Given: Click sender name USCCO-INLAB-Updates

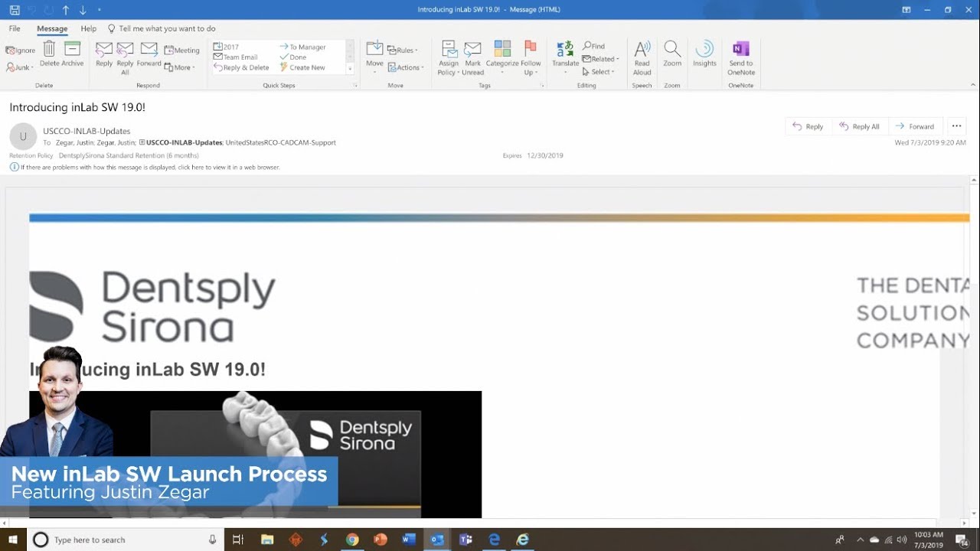Looking at the screenshot, I should (87, 131).
